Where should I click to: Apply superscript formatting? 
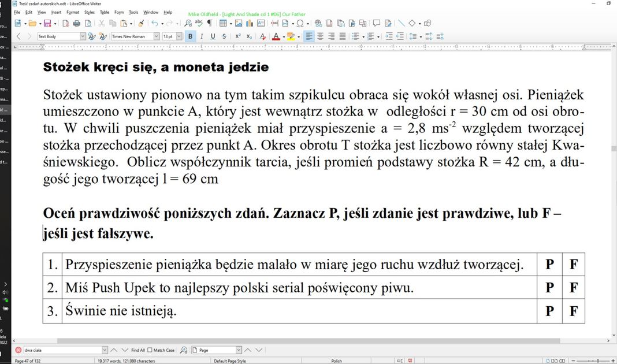[237, 36]
